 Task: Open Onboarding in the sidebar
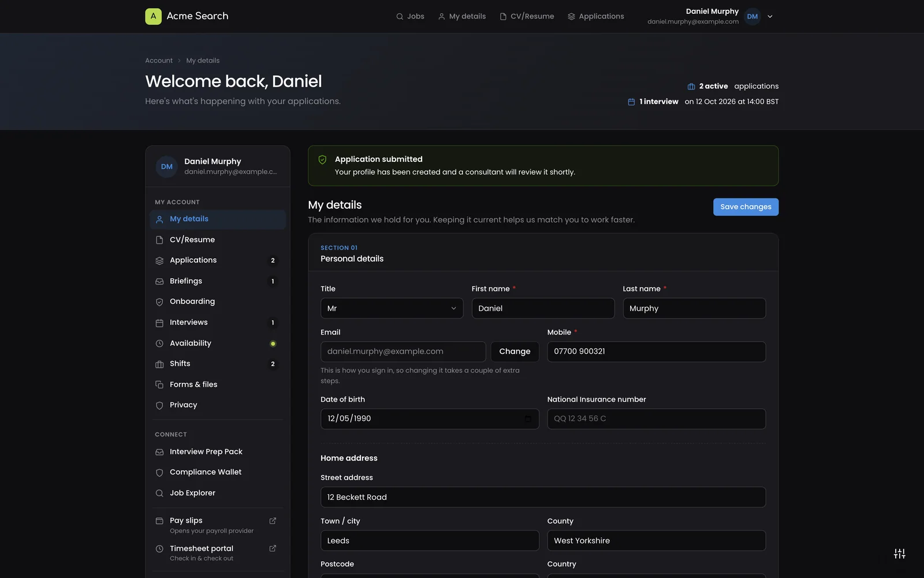(x=218, y=302)
